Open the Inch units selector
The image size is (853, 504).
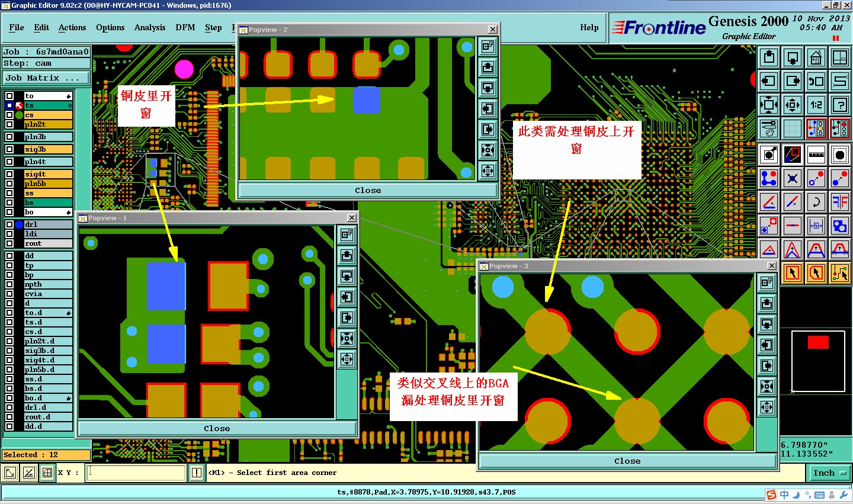click(x=829, y=473)
